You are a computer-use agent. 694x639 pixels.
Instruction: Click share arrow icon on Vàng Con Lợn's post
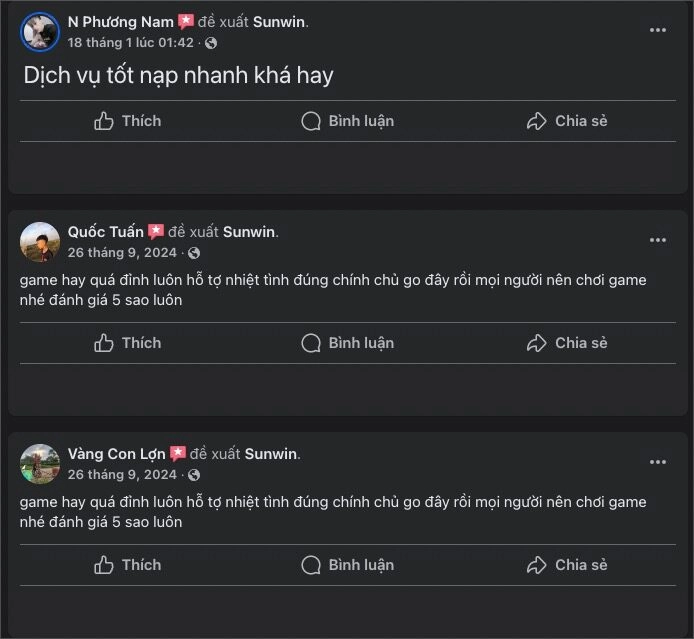coord(537,565)
